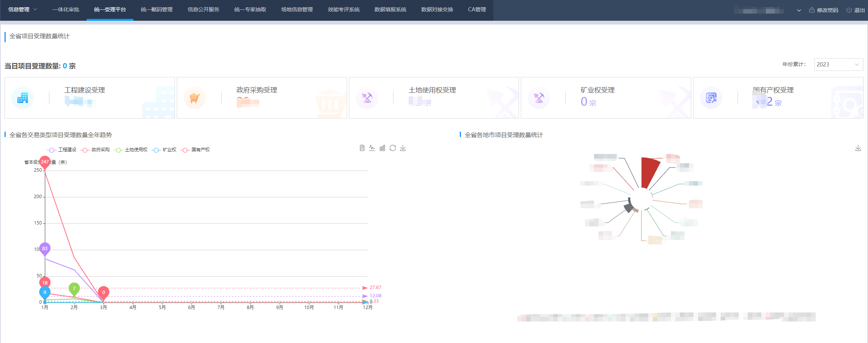Open the 国有产权受理 card title

[x=773, y=90]
